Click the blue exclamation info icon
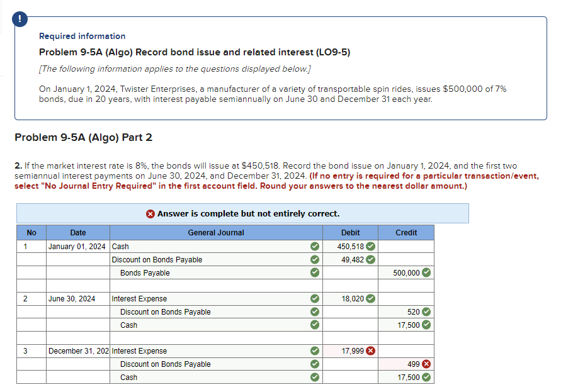Viewport: 573px width, 392px height. [20, 19]
